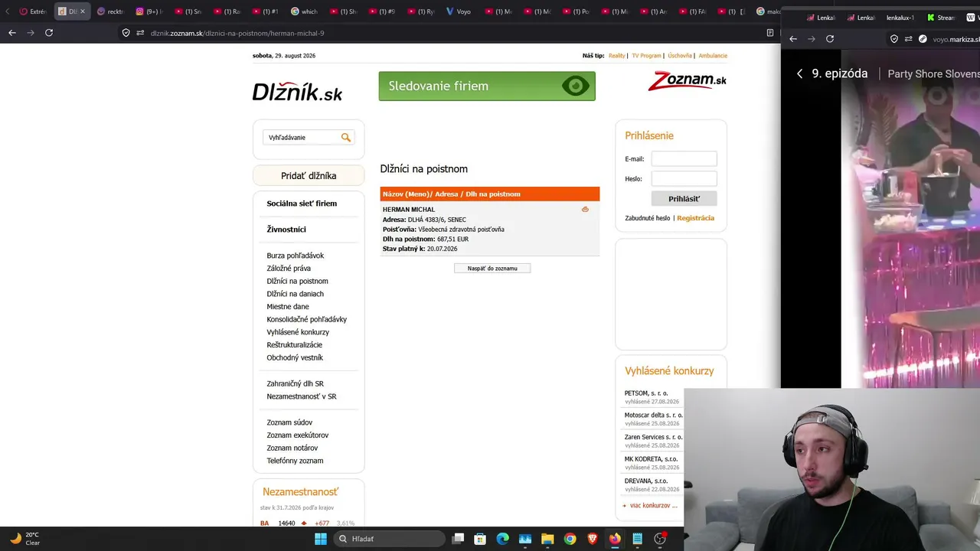
Task: Select the 'which' Google tab
Action: (x=304, y=11)
